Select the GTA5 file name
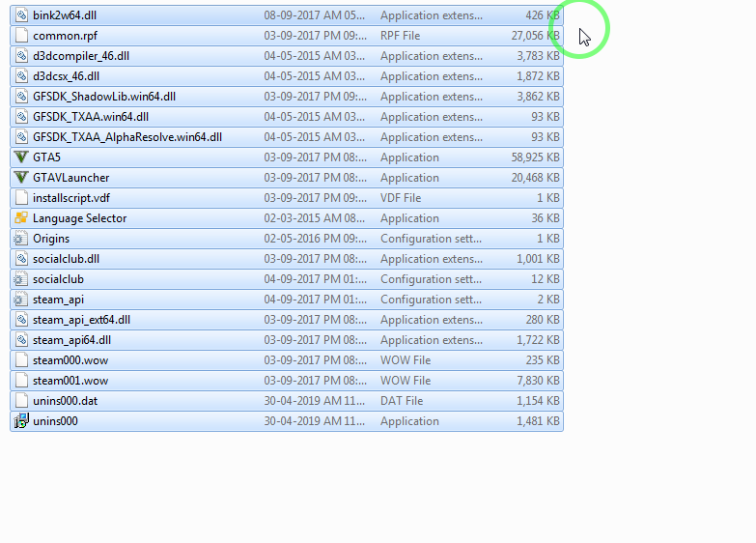 46,157
